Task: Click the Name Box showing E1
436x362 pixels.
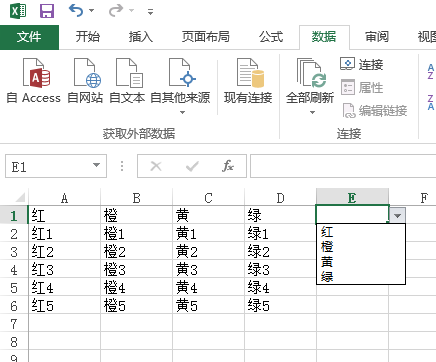Action: 48,166
